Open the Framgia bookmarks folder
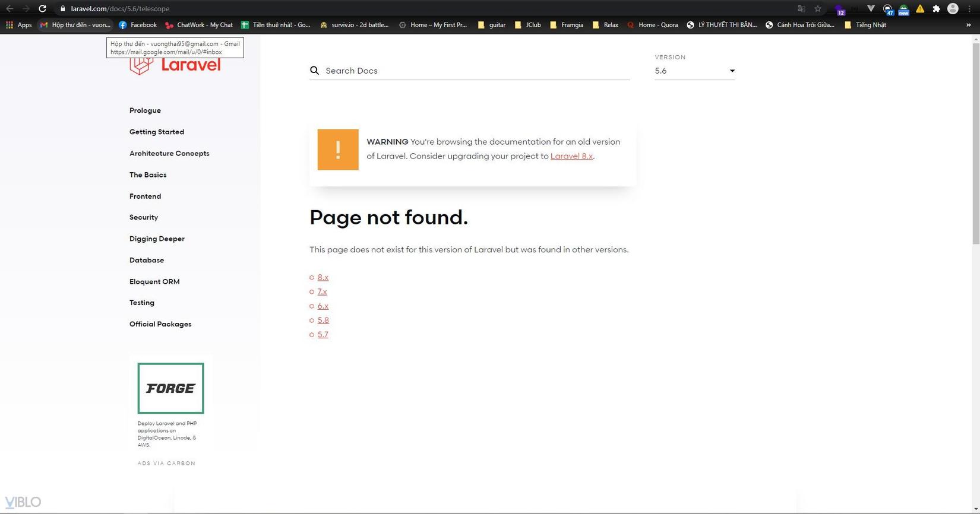This screenshot has width=980, height=514. (x=566, y=25)
